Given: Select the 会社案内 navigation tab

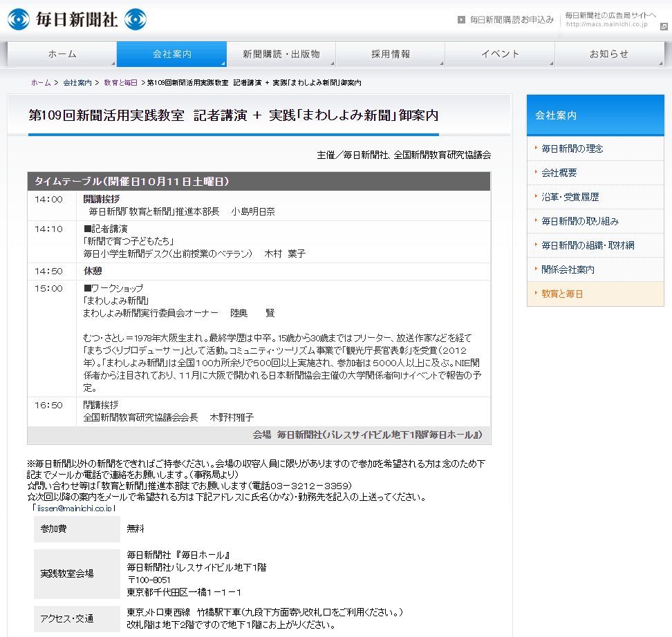Looking at the screenshot, I should [x=171, y=54].
